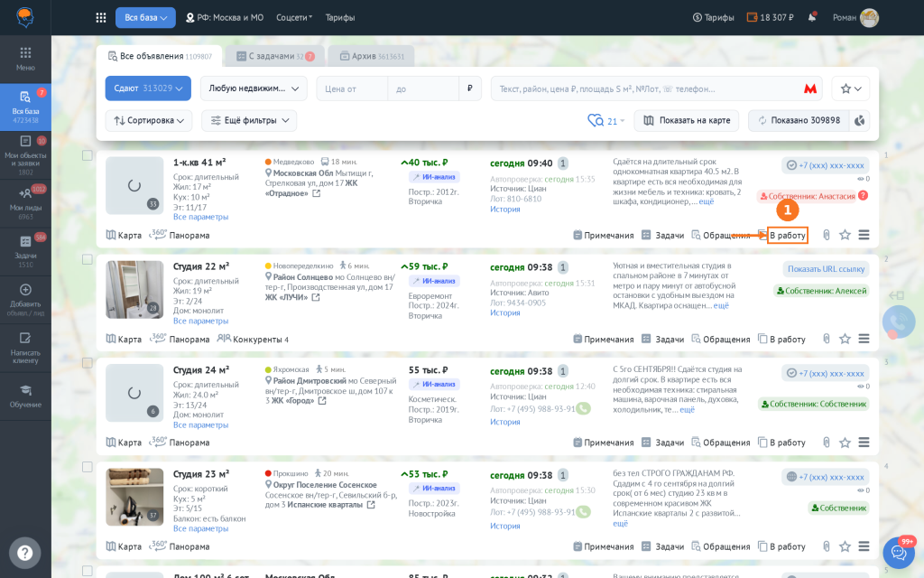The height and width of the screenshot is (578, 924).
Task: Switch to Все объявления tab
Action: coord(159,56)
